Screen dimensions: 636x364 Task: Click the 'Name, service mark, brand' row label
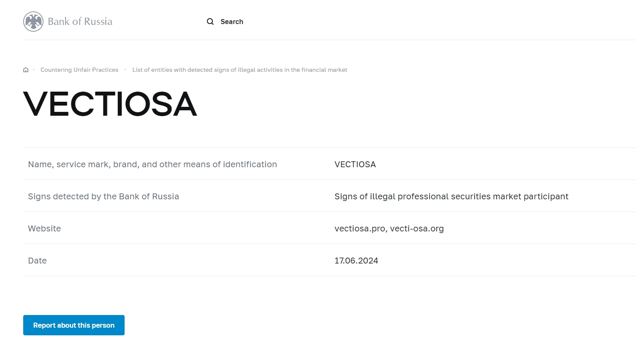[x=152, y=164]
